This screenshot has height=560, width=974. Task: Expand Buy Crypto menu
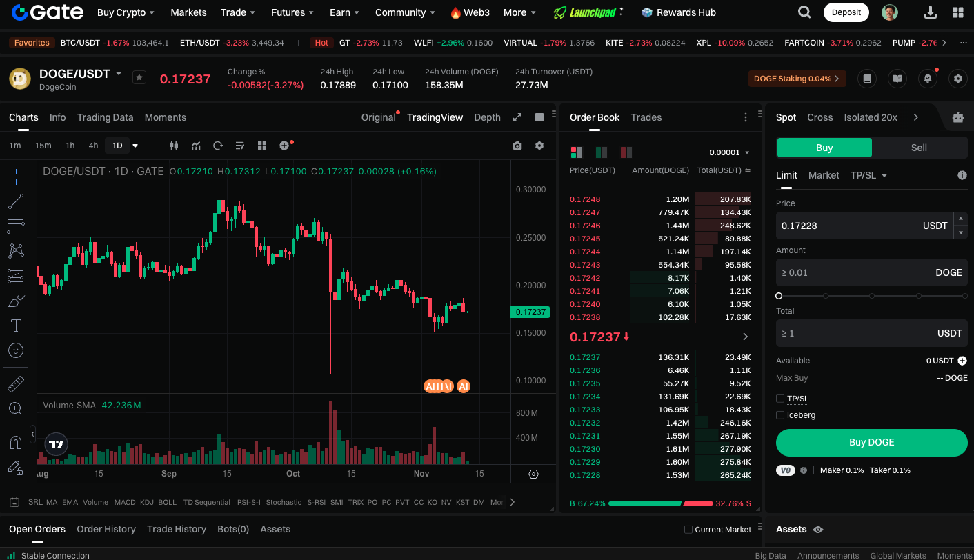126,12
